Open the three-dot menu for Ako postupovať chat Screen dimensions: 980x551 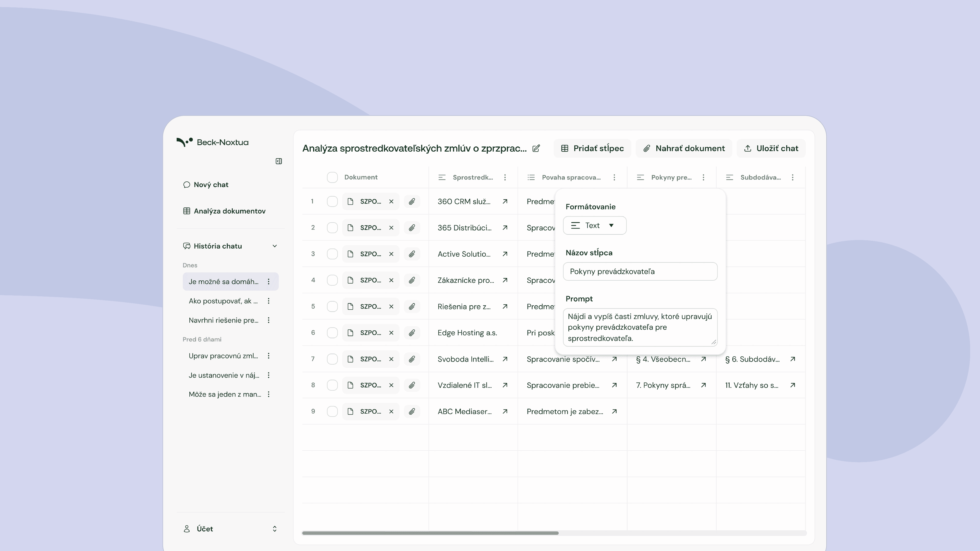point(269,301)
